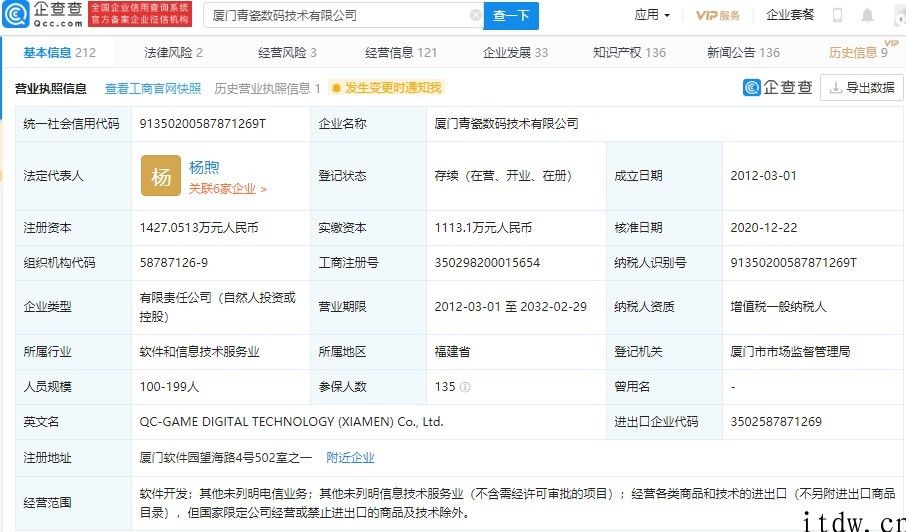The width and height of the screenshot is (906, 532).
Task: Open the mobile phone icon in header
Action: (x=837, y=16)
